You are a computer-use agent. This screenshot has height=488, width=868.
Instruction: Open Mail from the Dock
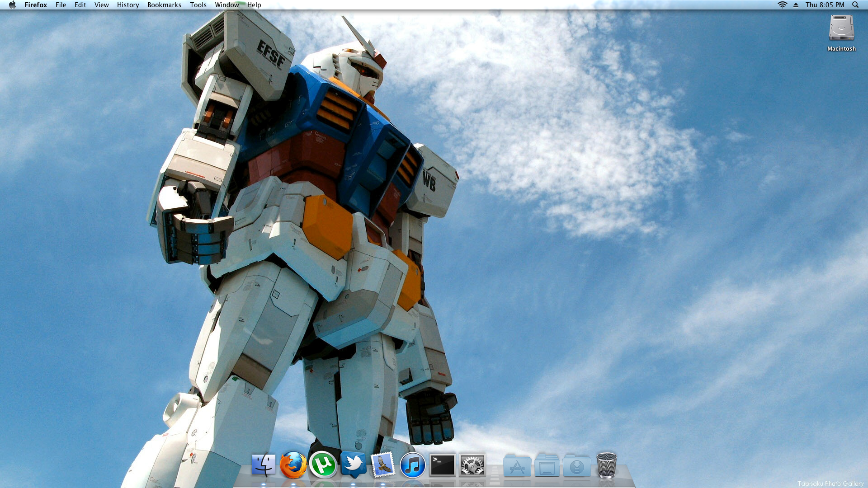(383, 465)
